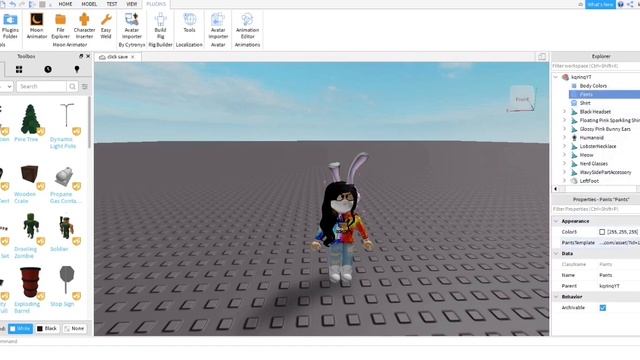Collapse the Behavior properties section
Screen dimensions: 640x360
pos(556,297)
